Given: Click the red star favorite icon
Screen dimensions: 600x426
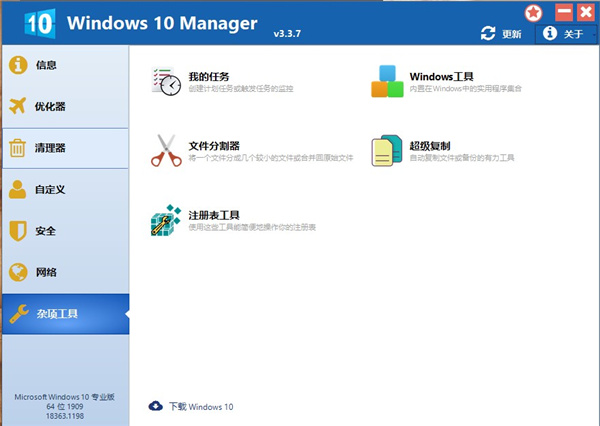Looking at the screenshot, I should point(533,13).
